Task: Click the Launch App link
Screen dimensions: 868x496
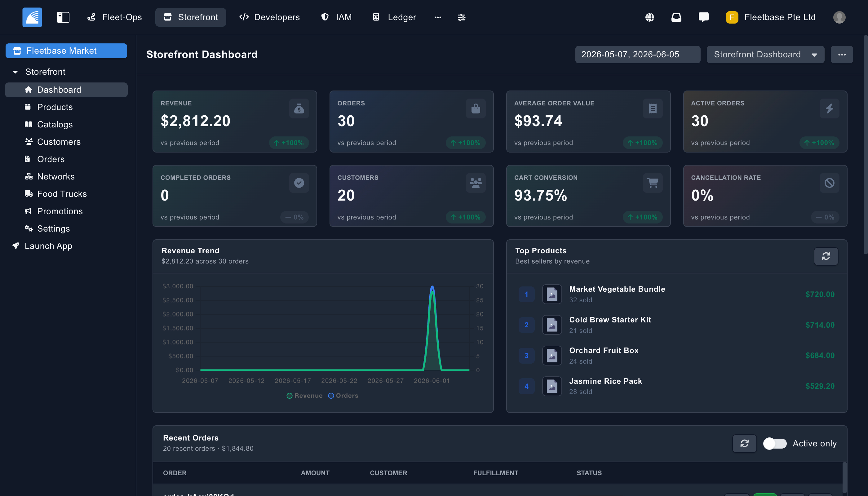Action: (x=48, y=246)
